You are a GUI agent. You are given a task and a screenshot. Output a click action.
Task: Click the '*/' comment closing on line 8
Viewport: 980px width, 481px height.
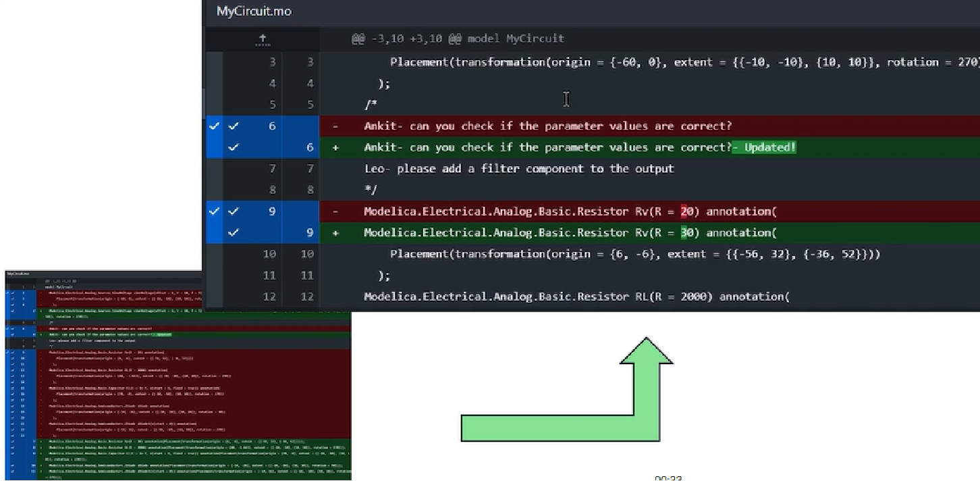tap(371, 190)
